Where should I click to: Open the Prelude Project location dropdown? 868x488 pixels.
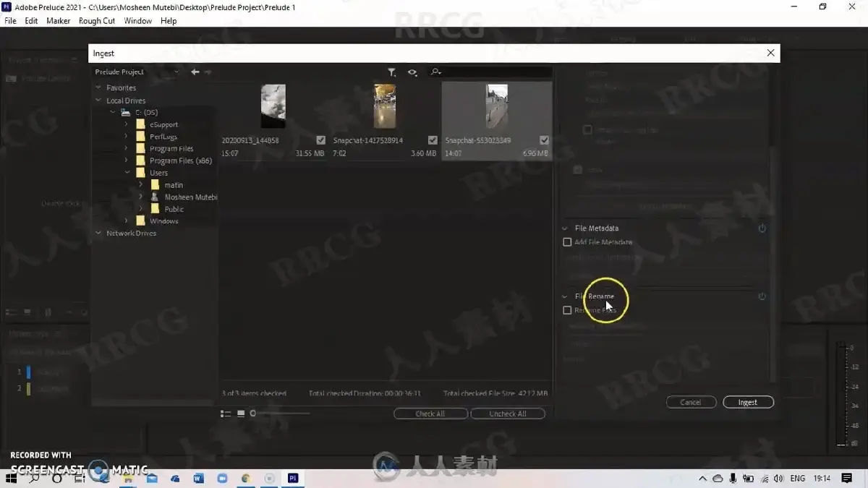point(136,72)
